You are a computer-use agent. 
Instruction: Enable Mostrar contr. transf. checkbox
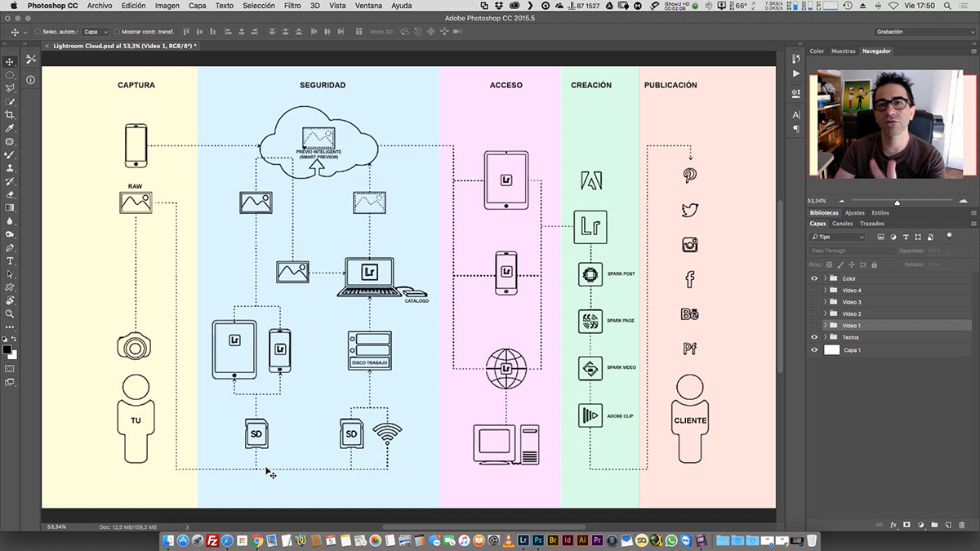click(x=115, y=32)
